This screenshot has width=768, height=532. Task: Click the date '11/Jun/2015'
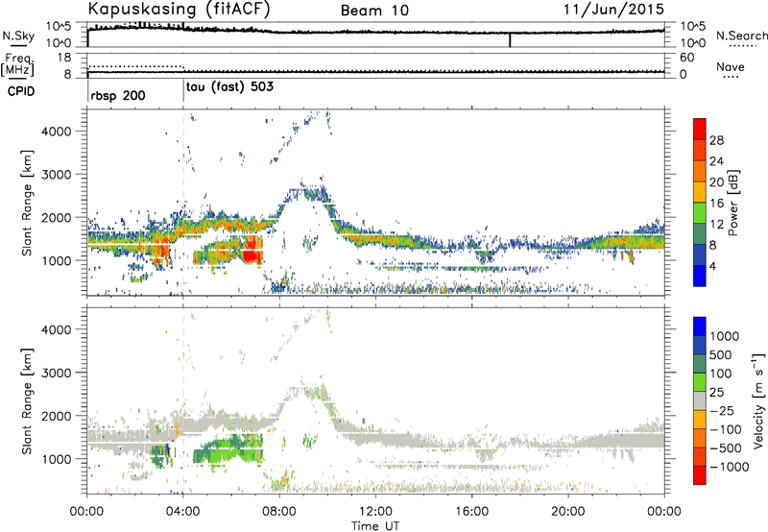pyautogui.click(x=613, y=10)
